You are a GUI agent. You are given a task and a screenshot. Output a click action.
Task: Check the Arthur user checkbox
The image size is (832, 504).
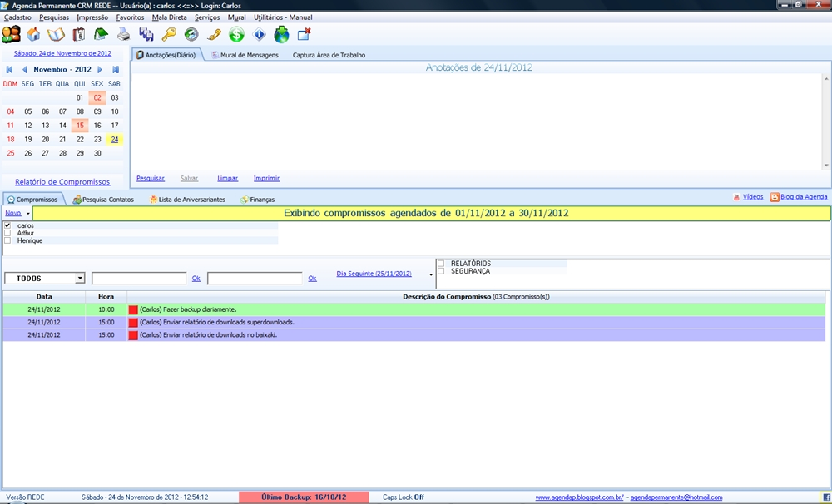(x=7, y=233)
